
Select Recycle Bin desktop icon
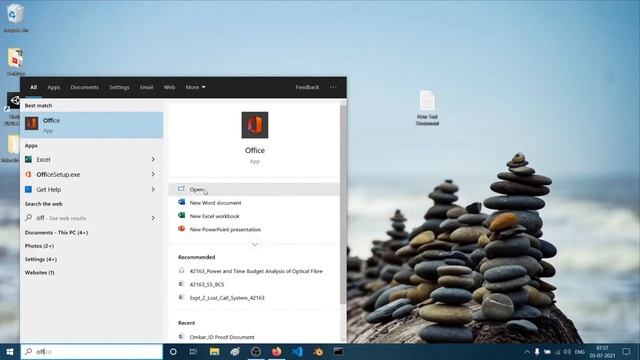pos(16,18)
